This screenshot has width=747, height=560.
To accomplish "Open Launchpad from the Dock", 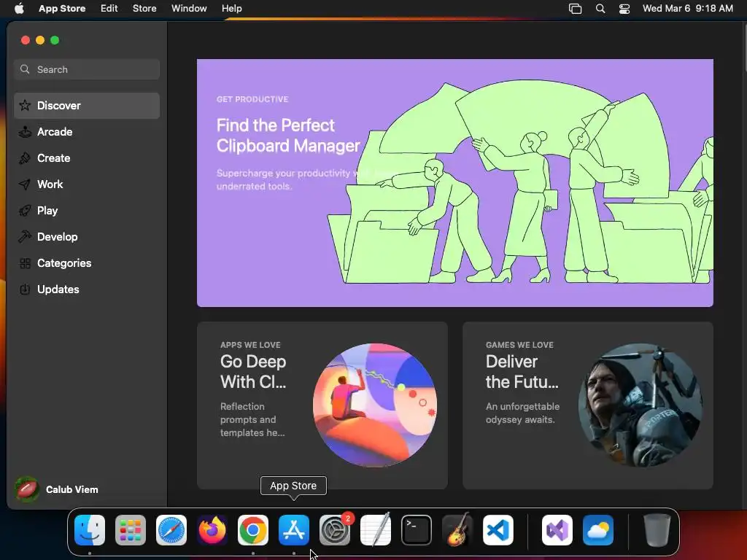I will pyautogui.click(x=131, y=530).
